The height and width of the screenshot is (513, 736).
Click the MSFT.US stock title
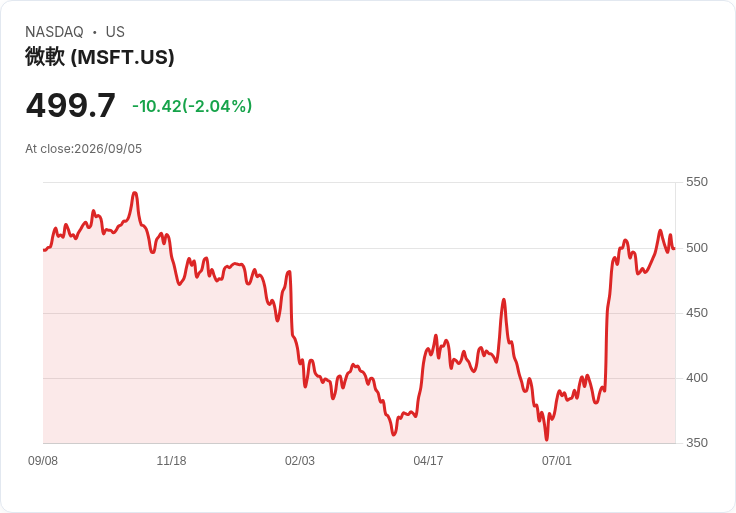tap(100, 57)
